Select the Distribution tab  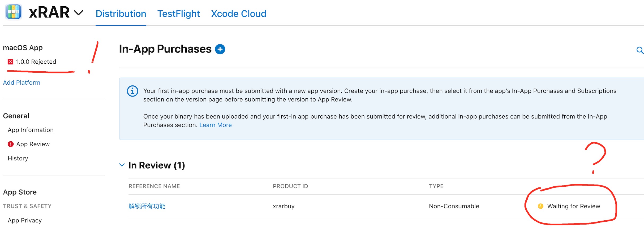tap(121, 14)
